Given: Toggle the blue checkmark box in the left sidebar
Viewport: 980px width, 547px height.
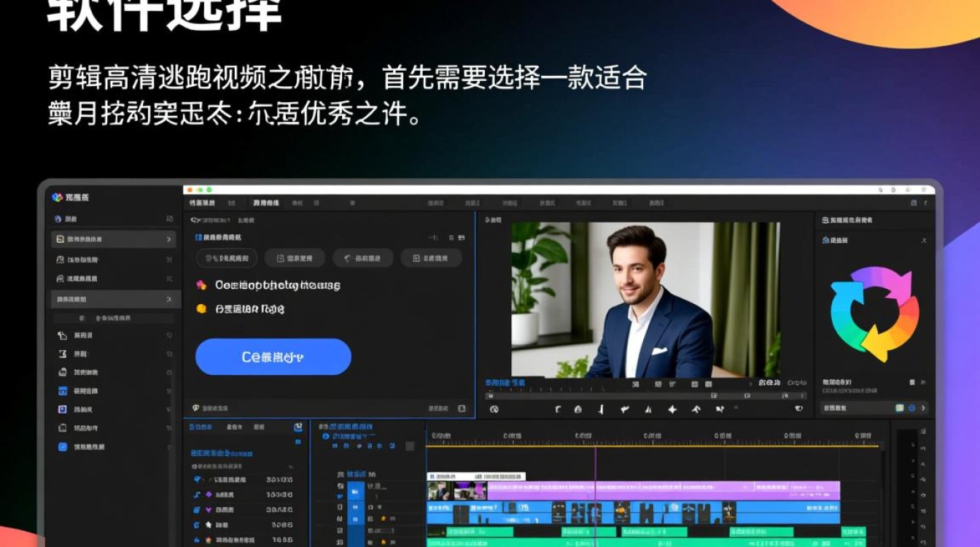Looking at the screenshot, I should tap(63, 446).
